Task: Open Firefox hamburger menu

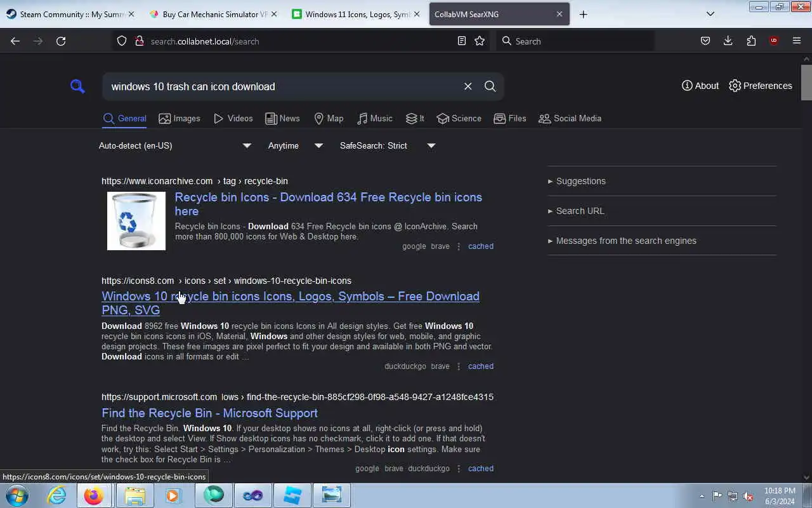Action: click(x=797, y=41)
